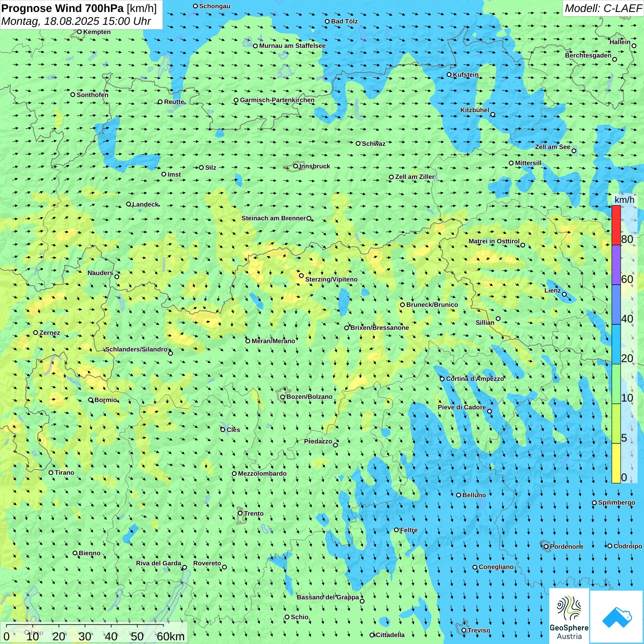Click the Nauders location dot
This screenshot has height=644, width=644.
(117, 276)
